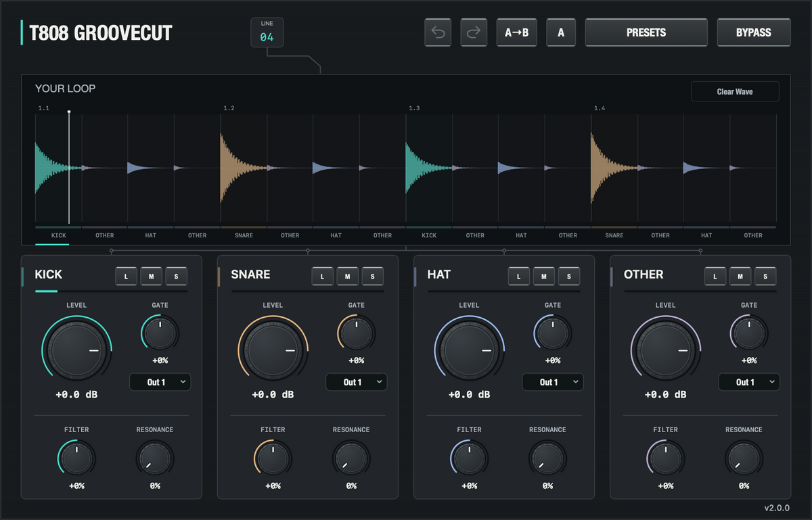Viewport: 812px width, 520px height.
Task: Copy state with the A→B button
Action: click(517, 32)
